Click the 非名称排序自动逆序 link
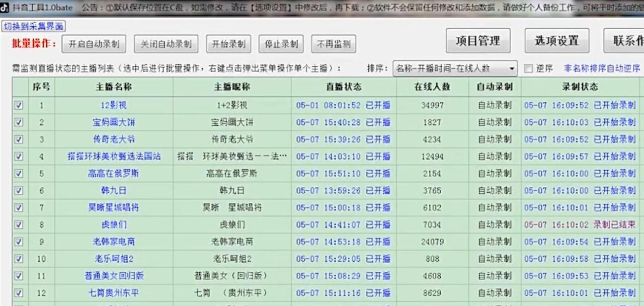 [602, 68]
